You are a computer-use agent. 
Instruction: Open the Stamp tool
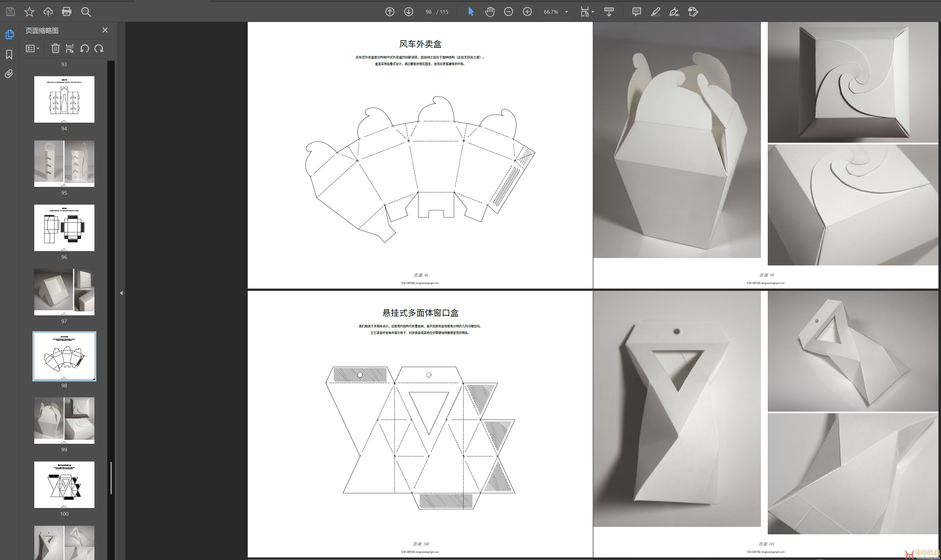(x=693, y=12)
